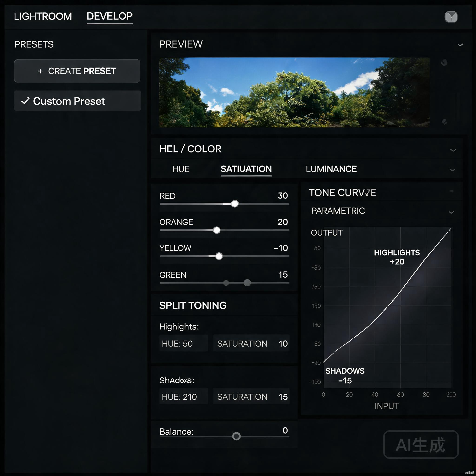476x476 pixels.
Task: Click the Shadows Saturation 15 field
Action: coord(251,397)
